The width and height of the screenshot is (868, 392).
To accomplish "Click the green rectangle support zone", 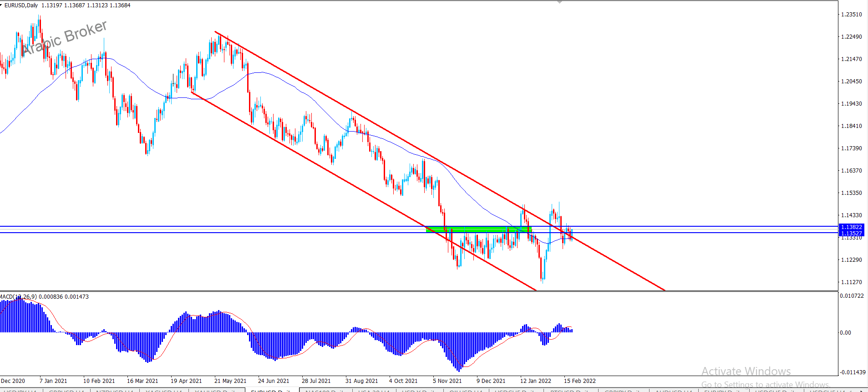I will pyautogui.click(x=478, y=229).
